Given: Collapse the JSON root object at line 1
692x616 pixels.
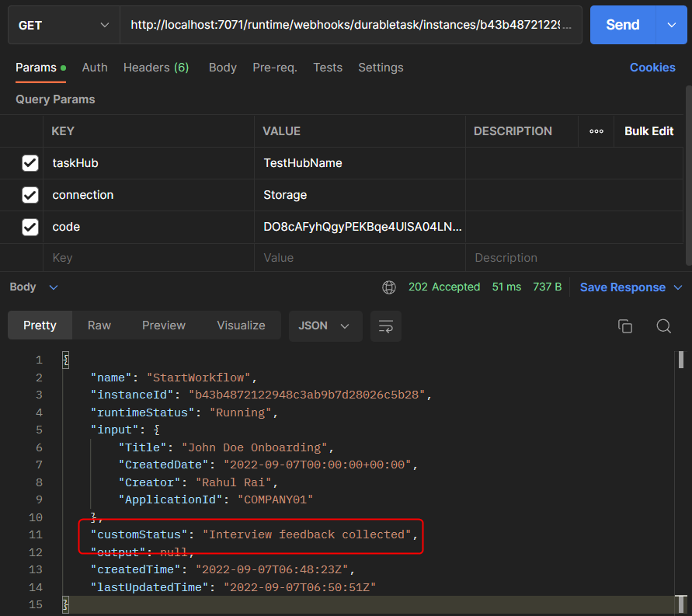Looking at the screenshot, I should pyautogui.click(x=66, y=360).
